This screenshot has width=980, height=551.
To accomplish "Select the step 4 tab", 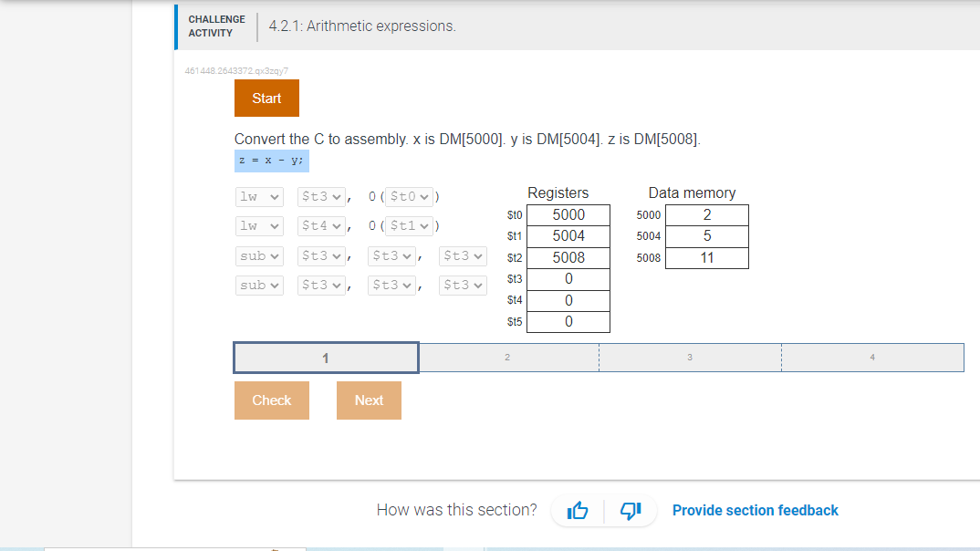I will tap(872, 357).
